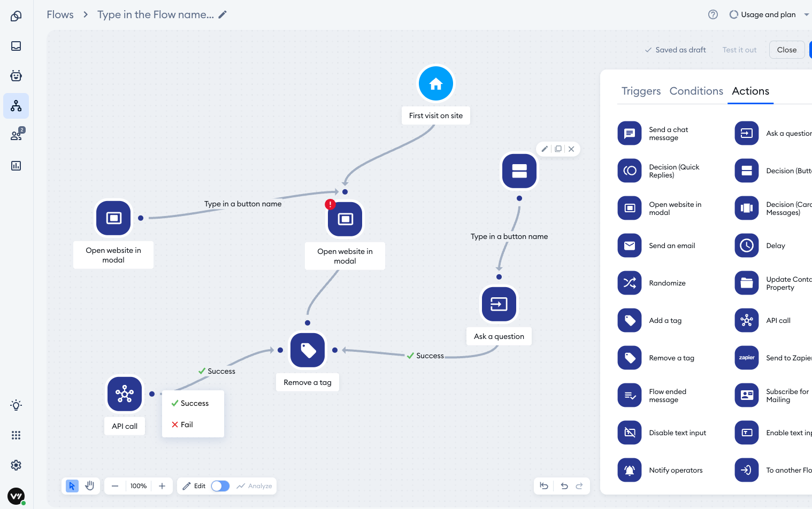Click the Test it out button
The height and width of the screenshot is (509, 812).
[739, 50]
